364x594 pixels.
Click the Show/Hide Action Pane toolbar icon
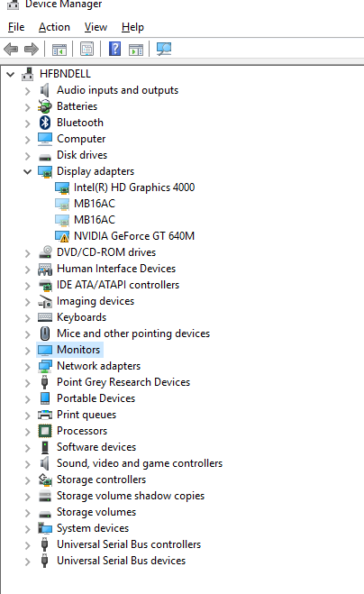pos(136,50)
